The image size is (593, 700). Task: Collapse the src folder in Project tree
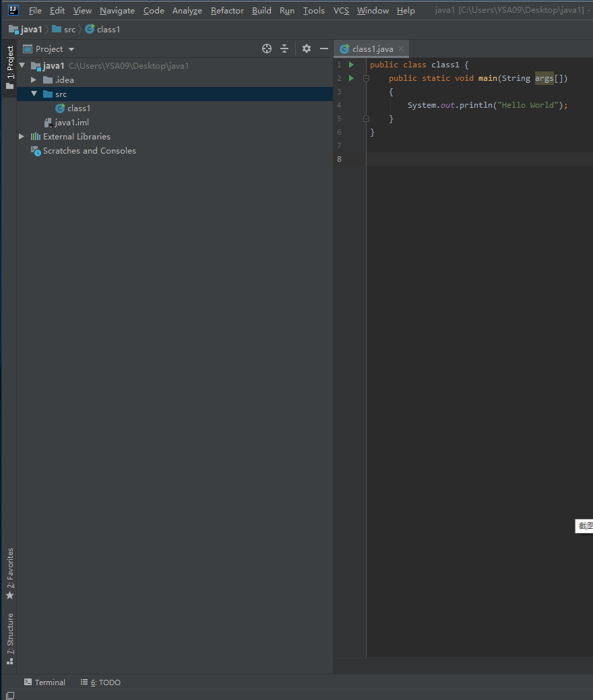[x=35, y=94]
